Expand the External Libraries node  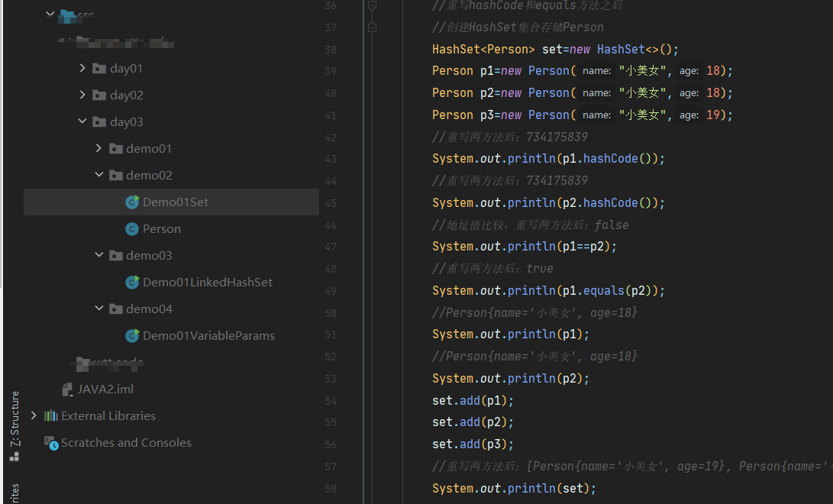coord(32,415)
